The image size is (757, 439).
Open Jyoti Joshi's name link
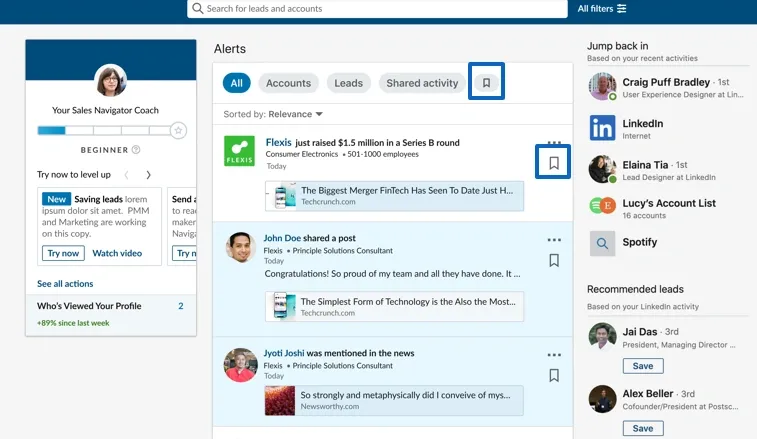[x=284, y=353]
